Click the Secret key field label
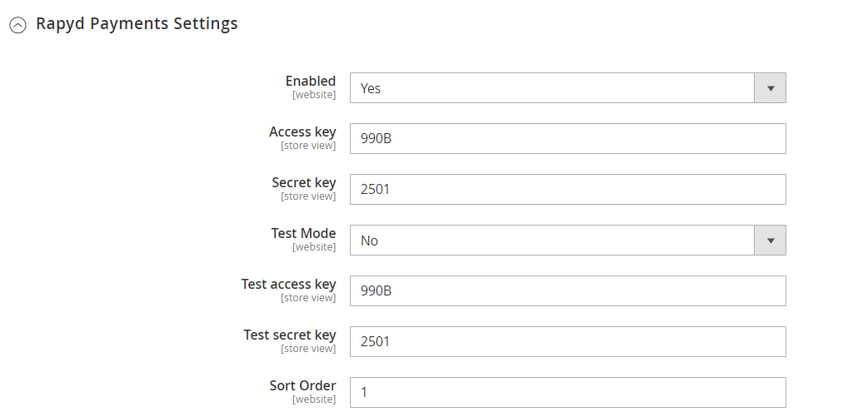The height and width of the screenshot is (417, 868). coord(304,183)
